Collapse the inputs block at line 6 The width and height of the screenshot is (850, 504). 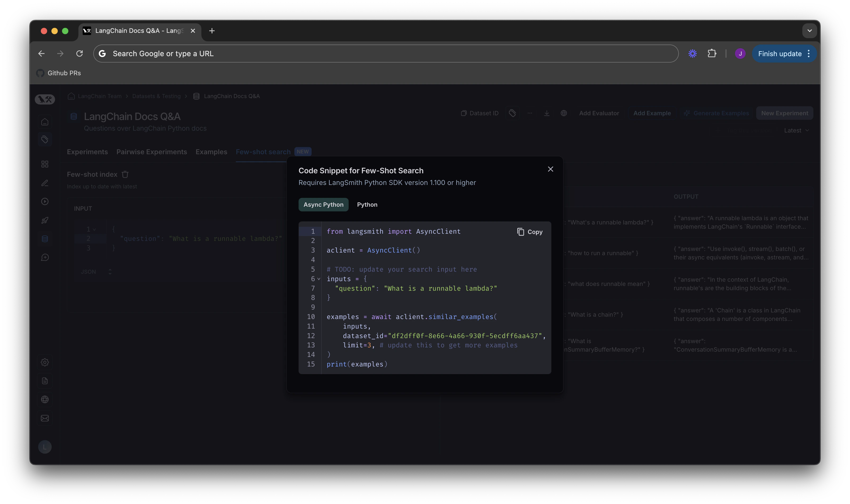pyautogui.click(x=318, y=279)
